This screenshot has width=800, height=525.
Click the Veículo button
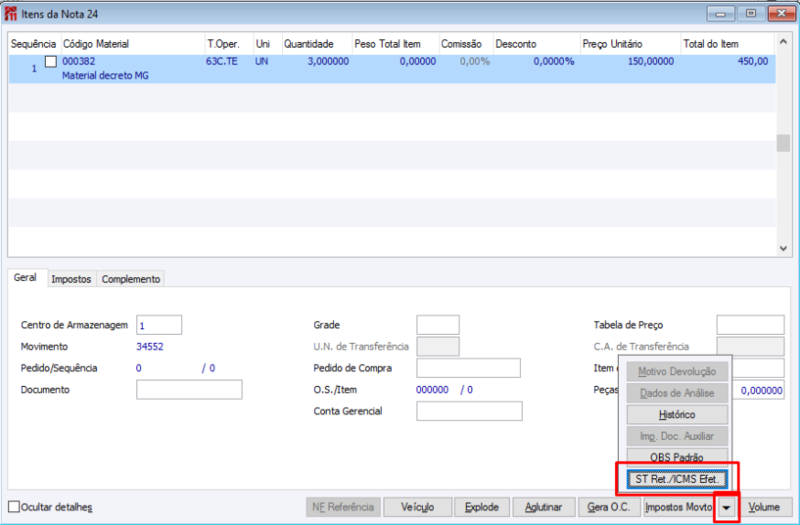pos(417,507)
